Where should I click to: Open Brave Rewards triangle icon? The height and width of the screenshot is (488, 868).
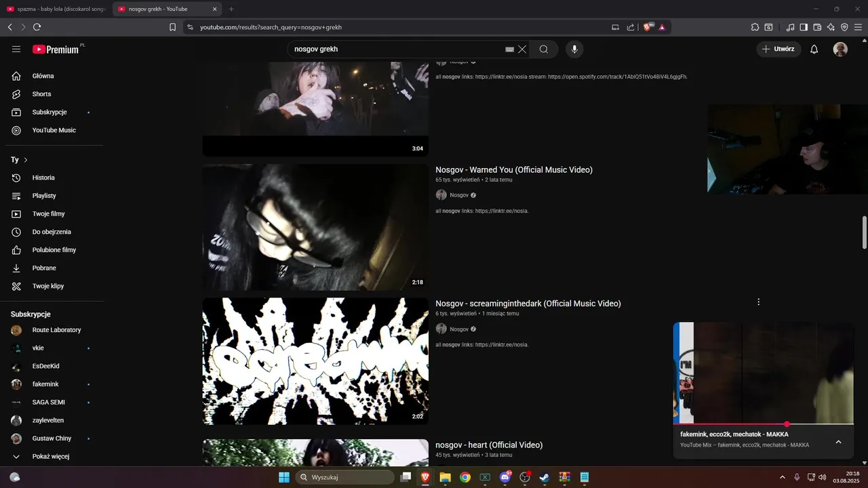click(x=662, y=27)
